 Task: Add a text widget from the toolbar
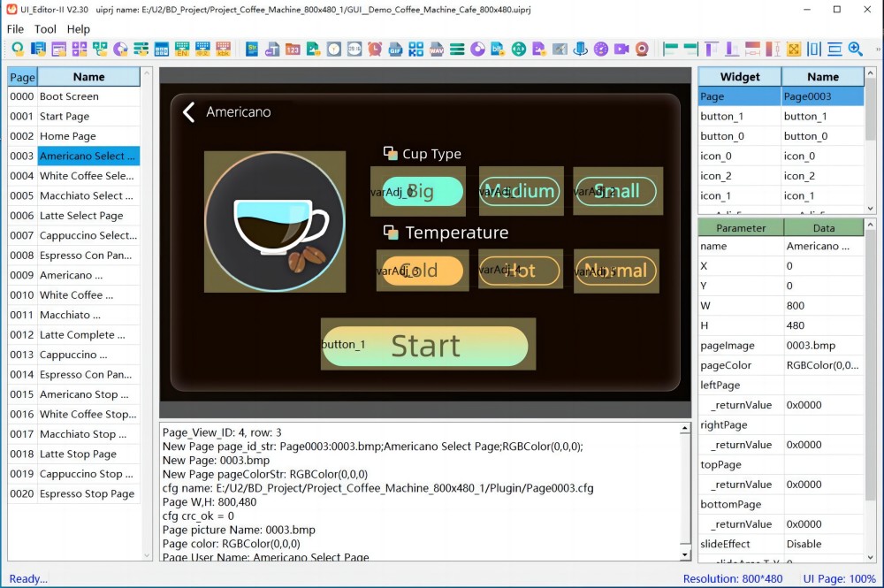(272, 49)
